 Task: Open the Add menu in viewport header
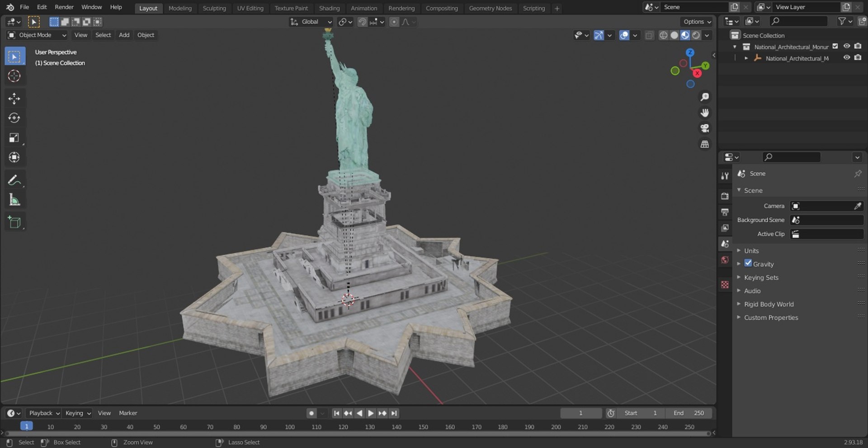(x=124, y=35)
